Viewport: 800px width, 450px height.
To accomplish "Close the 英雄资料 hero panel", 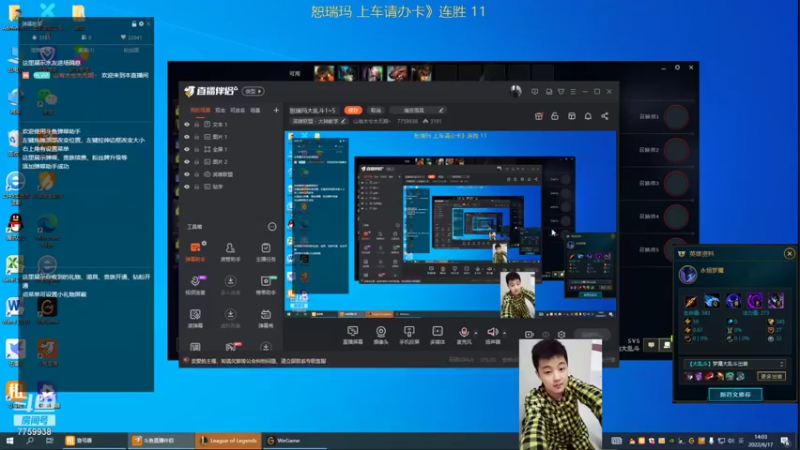I will [x=789, y=254].
